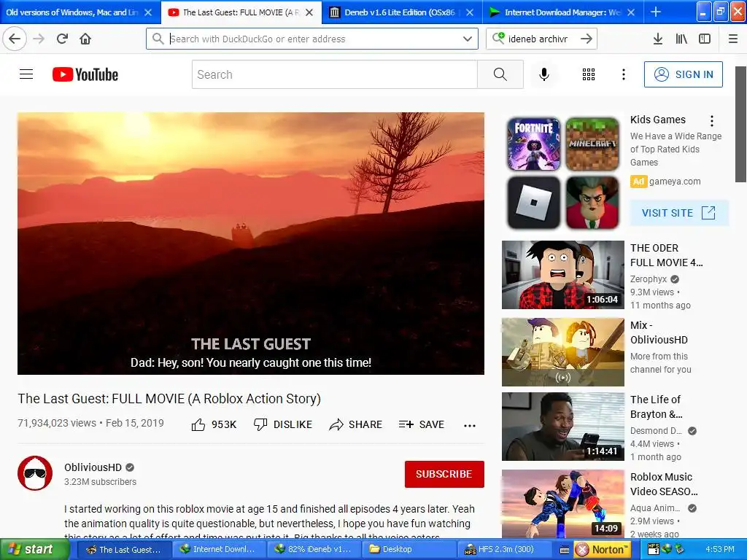Open the Firefox application menu
The width and height of the screenshot is (747, 560).
pos(733,39)
